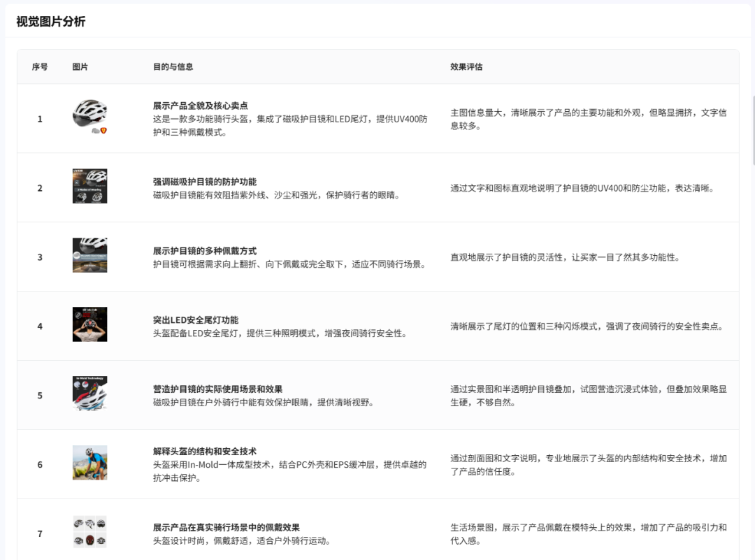
Task: Open the goggle wearing-modes thumbnail in row 3
Action: [x=89, y=255]
